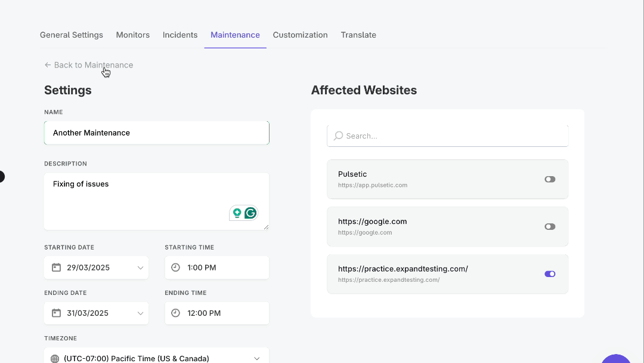Open the Starting Date dropdown 29/03/2025

click(x=96, y=267)
